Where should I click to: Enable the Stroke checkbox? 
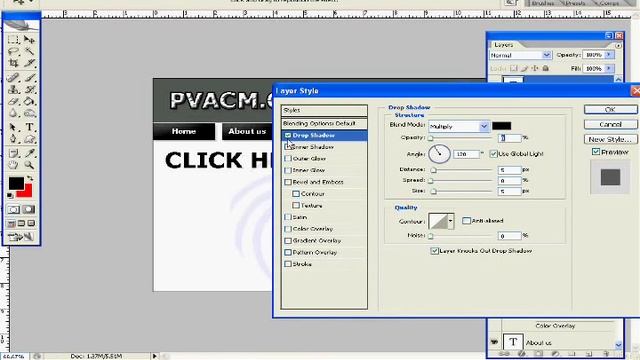pyautogui.click(x=288, y=264)
